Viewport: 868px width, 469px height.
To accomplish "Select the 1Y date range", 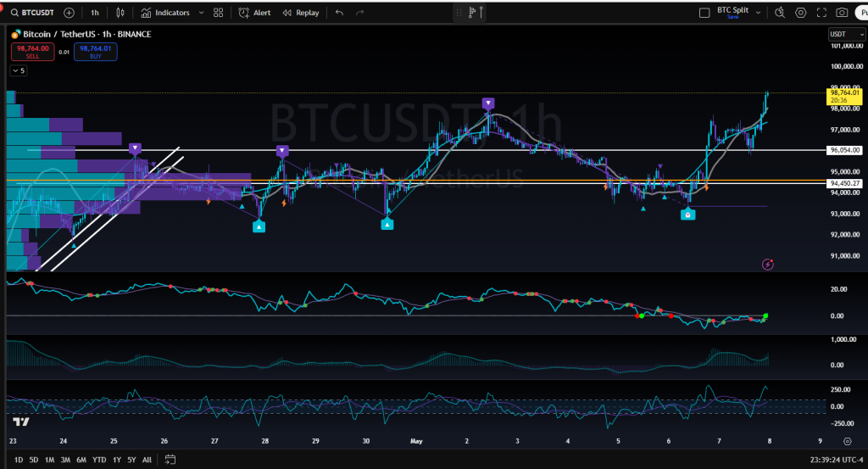I will (x=117, y=460).
